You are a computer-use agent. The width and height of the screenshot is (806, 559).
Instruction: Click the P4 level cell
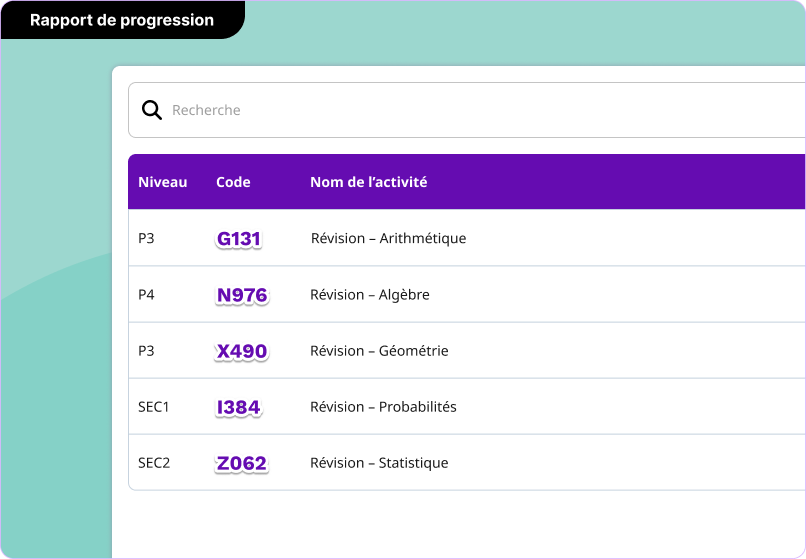pyautogui.click(x=147, y=295)
